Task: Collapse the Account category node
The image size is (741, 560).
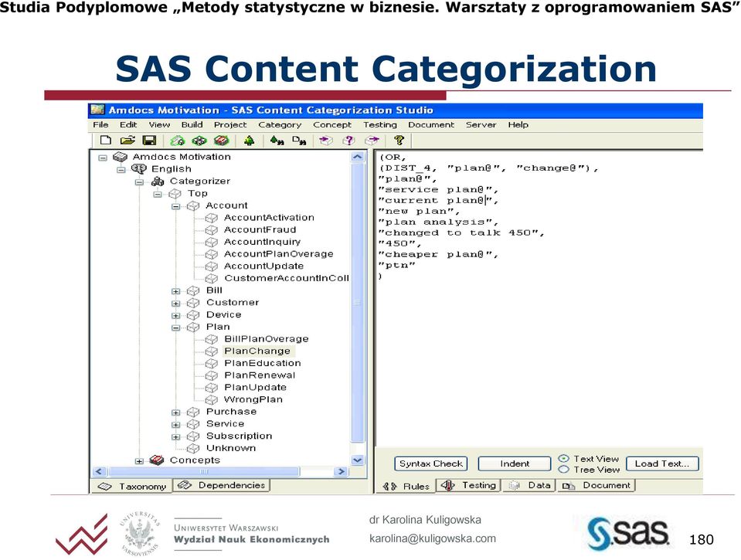Action: [x=176, y=206]
